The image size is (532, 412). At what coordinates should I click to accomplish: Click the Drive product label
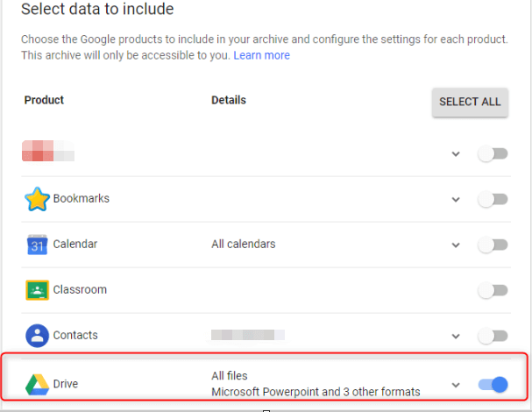click(x=67, y=384)
